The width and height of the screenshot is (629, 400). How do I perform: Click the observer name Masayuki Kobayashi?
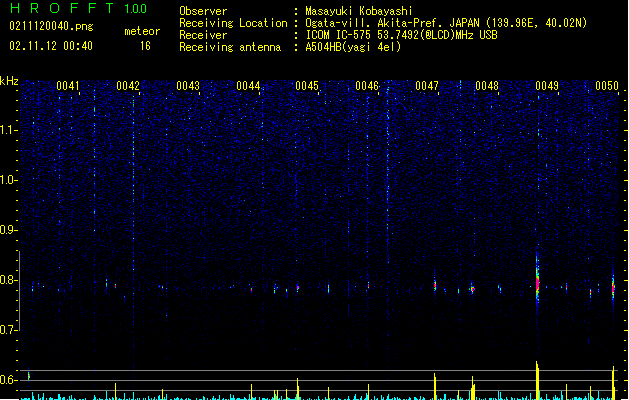pos(359,11)
